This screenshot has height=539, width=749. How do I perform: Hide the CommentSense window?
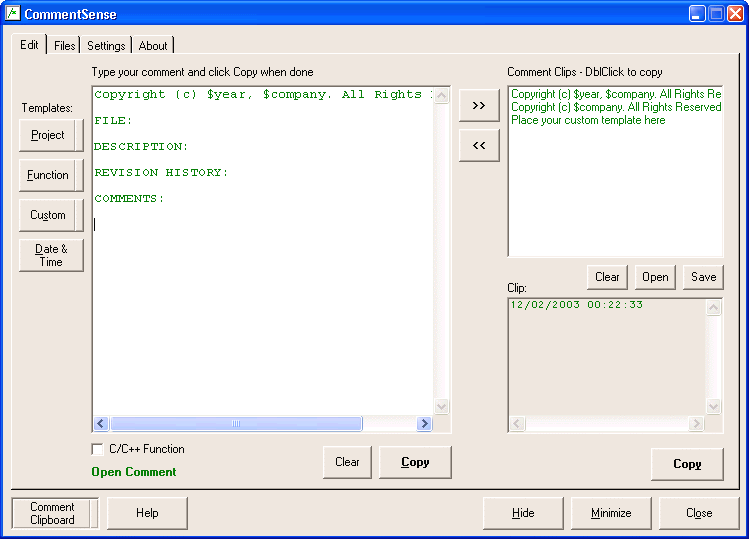pos(523,513)
